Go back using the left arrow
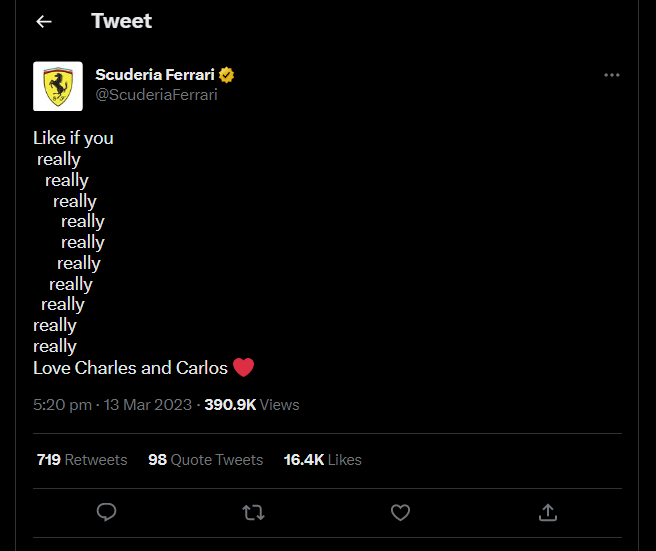This screenshot has width=656, height=551. [44, 21]
